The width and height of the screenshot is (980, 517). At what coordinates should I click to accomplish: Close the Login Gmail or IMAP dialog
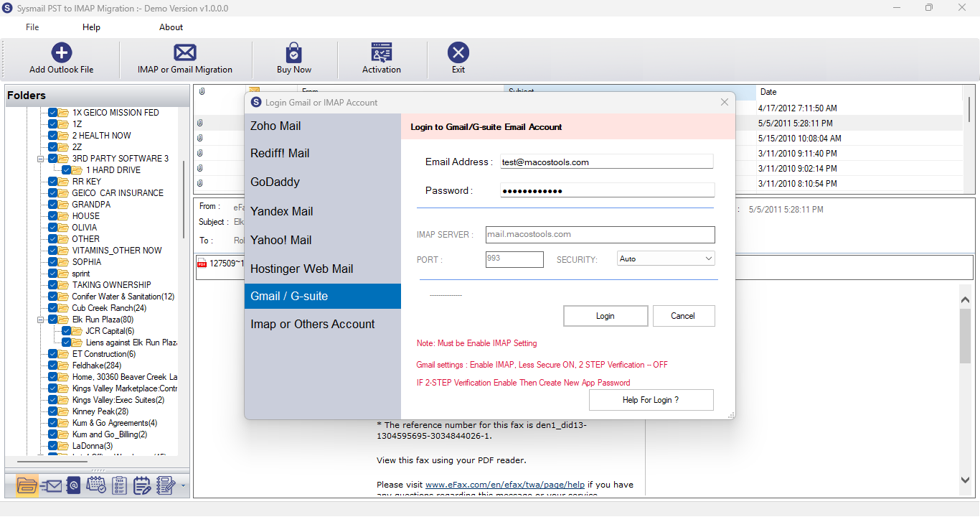[x=724, y=102]
